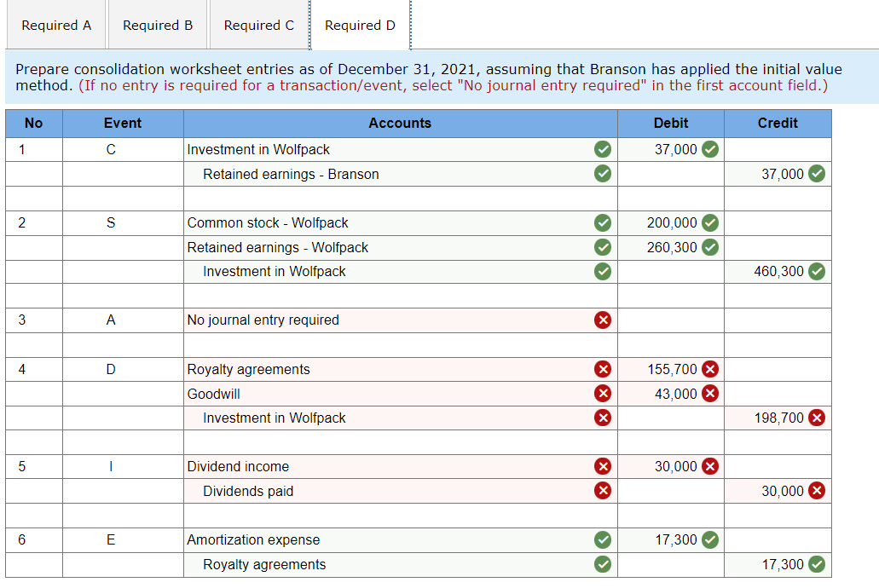The width and height of the screenshot is (879, 588).
Task: Click green check beside Retained earnings - Branson
Action: click(x=603, y=174)
